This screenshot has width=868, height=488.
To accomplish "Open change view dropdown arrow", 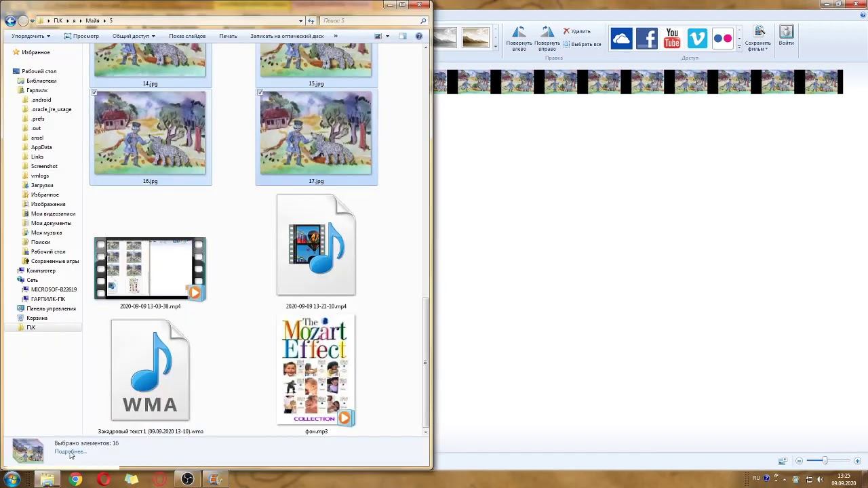I will point(387,36).
